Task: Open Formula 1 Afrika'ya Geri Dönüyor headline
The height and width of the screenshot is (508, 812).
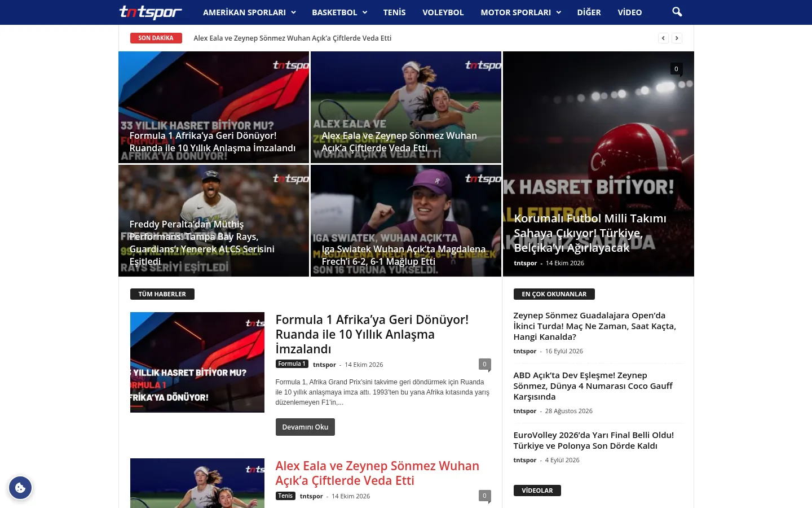Action: [x=372, y=334]
